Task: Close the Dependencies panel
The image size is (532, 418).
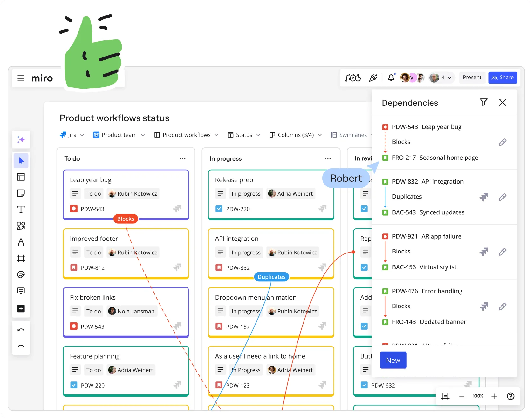Action: (502, 102)
